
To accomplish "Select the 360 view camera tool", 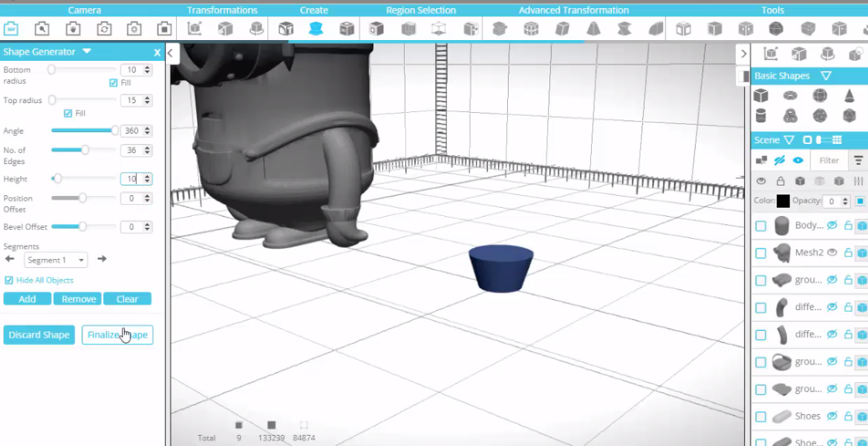I will [x=12, y=28].
